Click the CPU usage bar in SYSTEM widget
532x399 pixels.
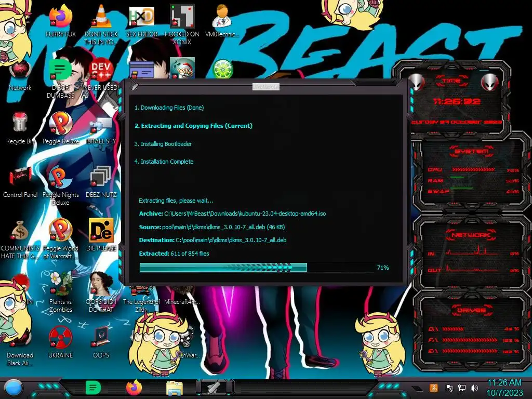pos(473,169)
